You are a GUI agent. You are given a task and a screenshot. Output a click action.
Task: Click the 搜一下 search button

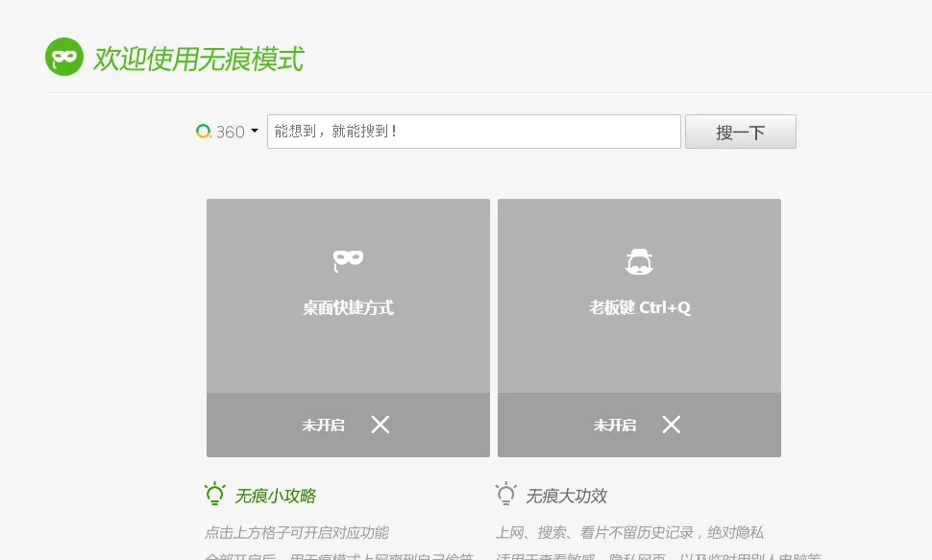(x=740, y=131)
